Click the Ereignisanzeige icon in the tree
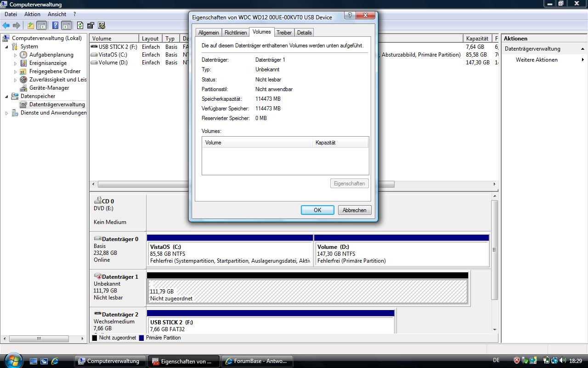Viewport: 588px width, 368px height. tap(23, 63)
